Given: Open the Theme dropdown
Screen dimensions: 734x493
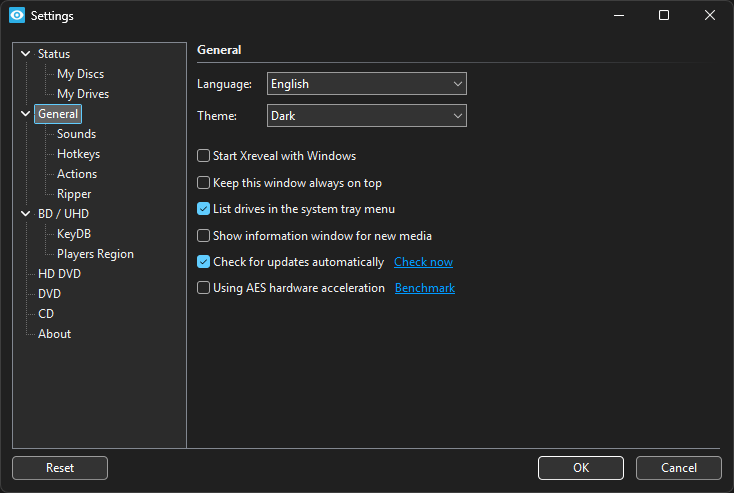Looking at the screenshot, I should pos(366,116).
